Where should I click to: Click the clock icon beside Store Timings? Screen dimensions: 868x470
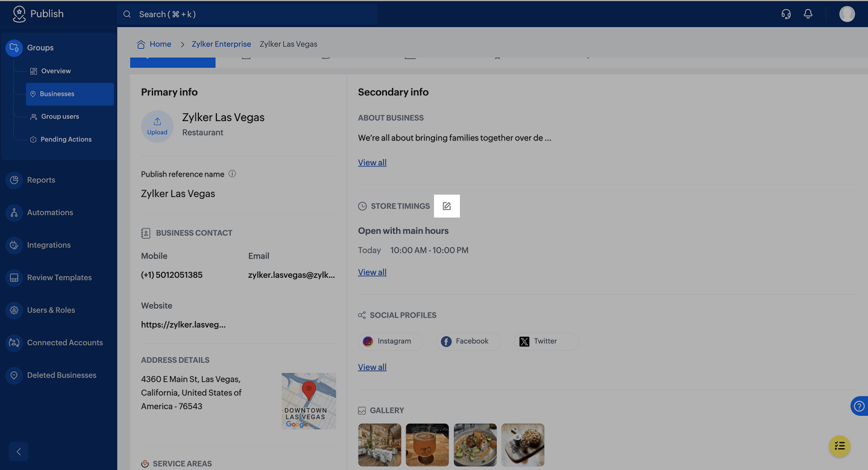[362, 206]
